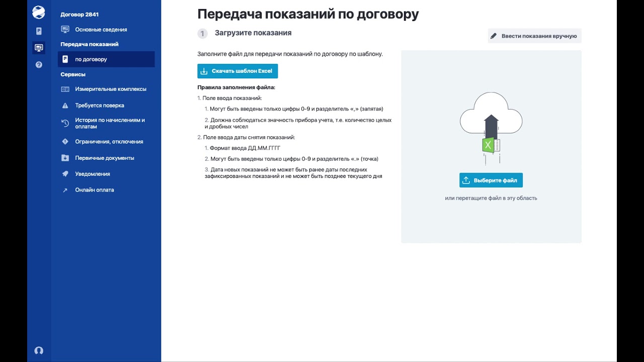Click the Сервисы sidebar heading

tap(73, 74)
